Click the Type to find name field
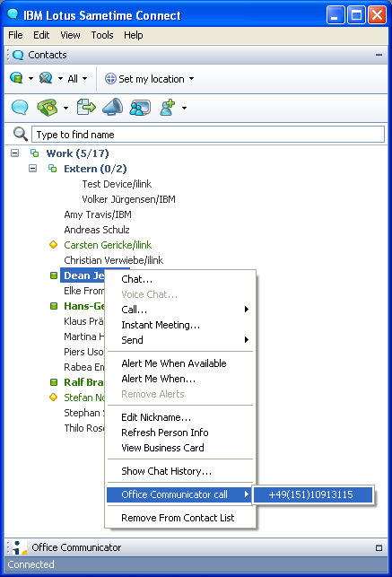Image resolution: width=392 pixels, height=577 pixels. [208, 135]
